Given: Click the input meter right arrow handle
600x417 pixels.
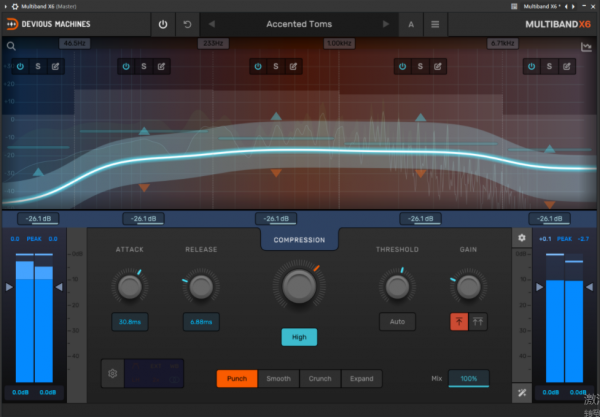Looking at the screenshot, I should 59,287.
